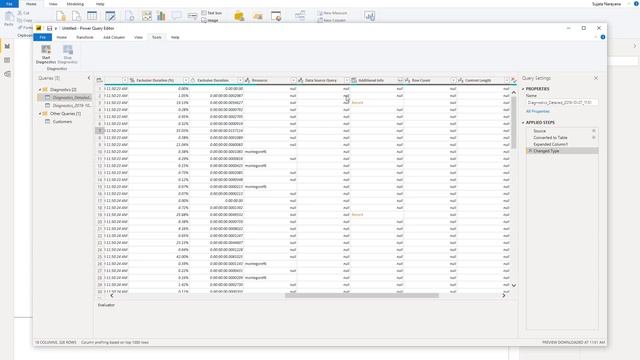The width and height of the screenshot is (640, 360).
Task: Open filter dropdown of Row Count column
Action: click(x=453, y=80)
